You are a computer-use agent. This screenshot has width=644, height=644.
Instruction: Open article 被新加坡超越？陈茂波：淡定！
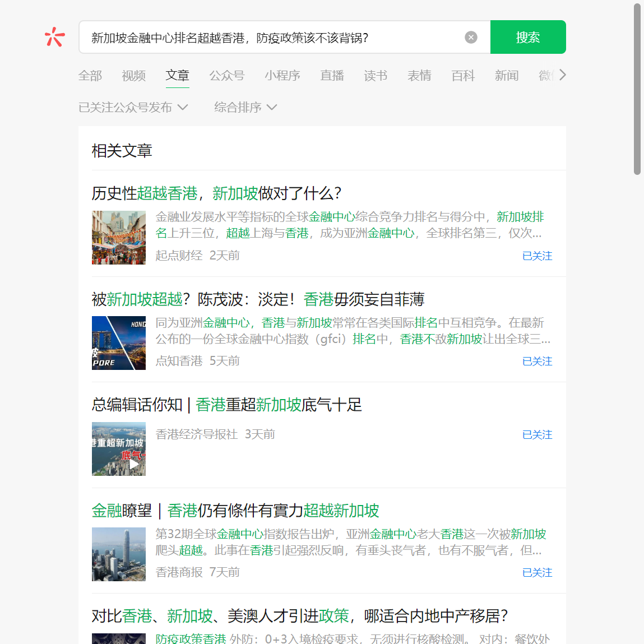(258, 299)
